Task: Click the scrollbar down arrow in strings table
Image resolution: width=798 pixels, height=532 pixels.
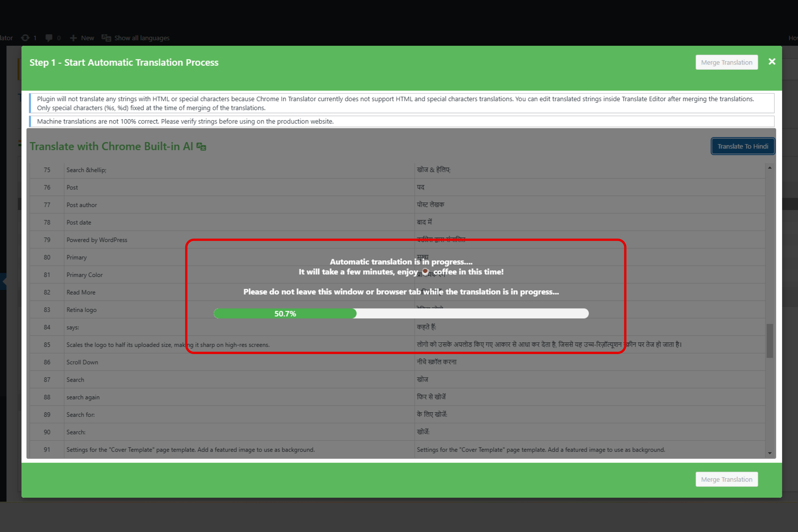Action: (770, 453)
